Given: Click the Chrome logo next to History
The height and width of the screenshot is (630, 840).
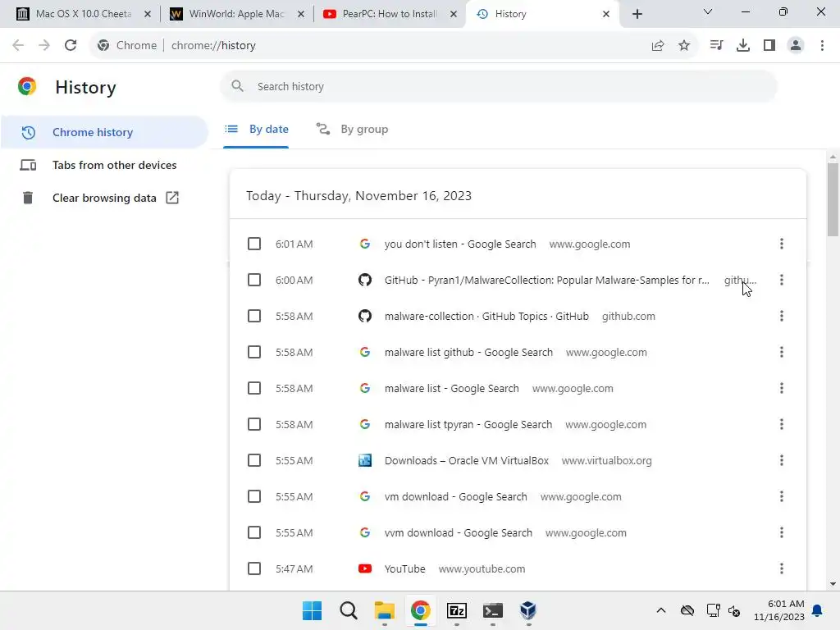Looking at the screenshot, I should (x=27, y=86).
